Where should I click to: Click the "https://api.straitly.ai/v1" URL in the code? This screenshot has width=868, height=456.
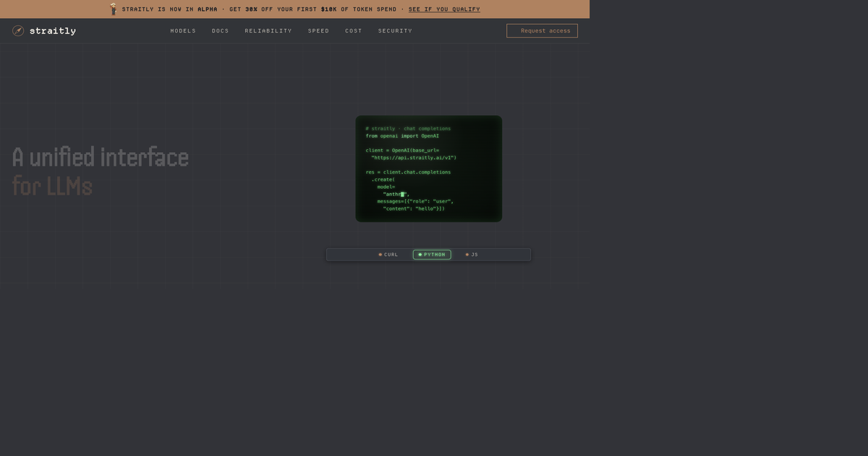coord(414,158)
